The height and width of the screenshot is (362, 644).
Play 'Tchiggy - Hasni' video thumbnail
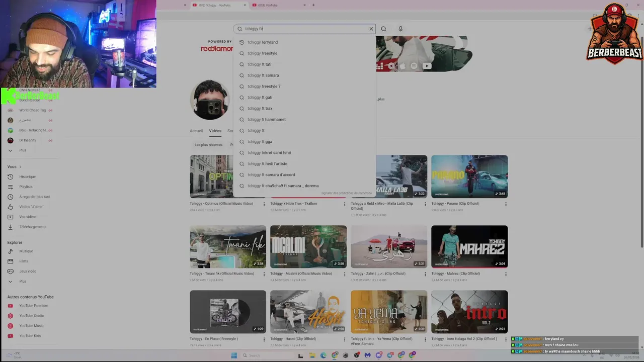(x=308, y=312)
